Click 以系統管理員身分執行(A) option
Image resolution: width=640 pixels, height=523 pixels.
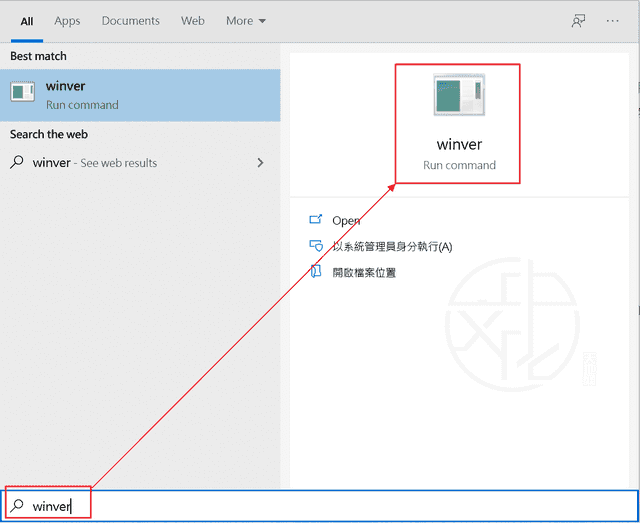pos(392,247)
